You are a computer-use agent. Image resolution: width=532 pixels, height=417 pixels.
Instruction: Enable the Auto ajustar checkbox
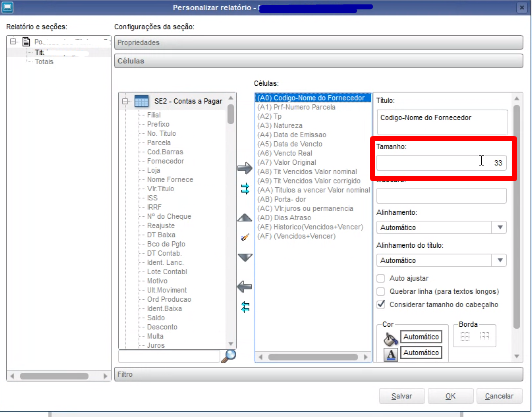tap(381, 279)
